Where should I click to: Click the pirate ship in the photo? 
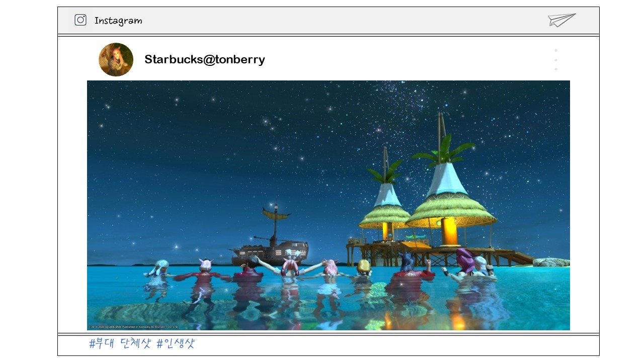tap(271, 249)
